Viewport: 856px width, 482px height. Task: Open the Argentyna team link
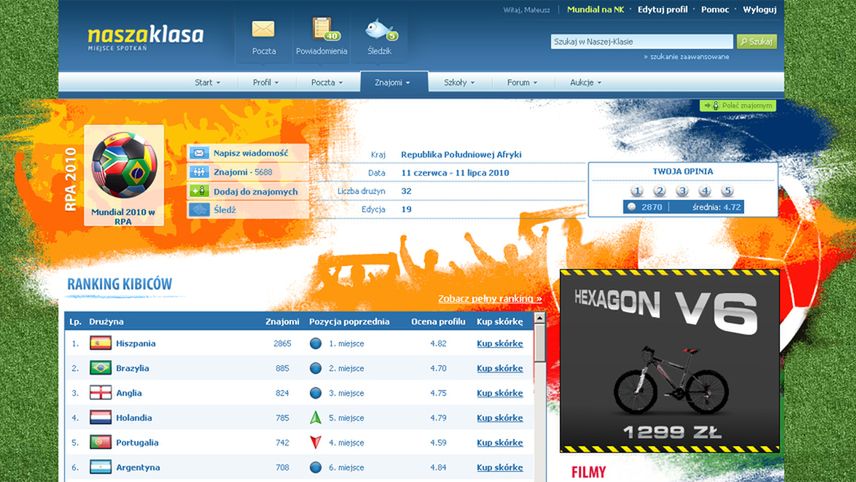click(x=138, y=467)
